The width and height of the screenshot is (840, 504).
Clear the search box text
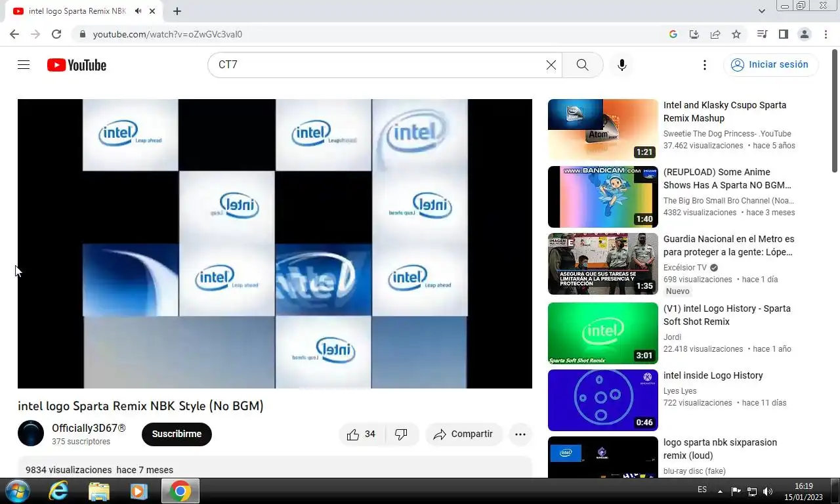pyautogui.click(x=551, y=65)
